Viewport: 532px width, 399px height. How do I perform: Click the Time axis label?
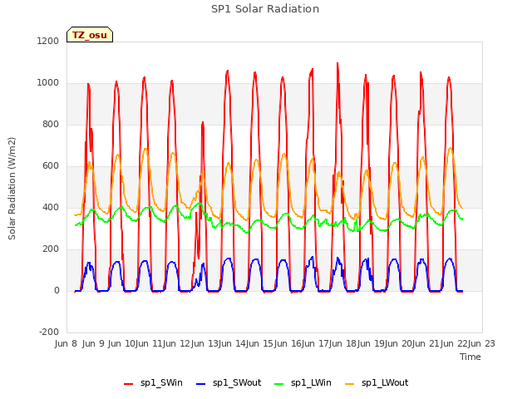(x=470, y=357)
